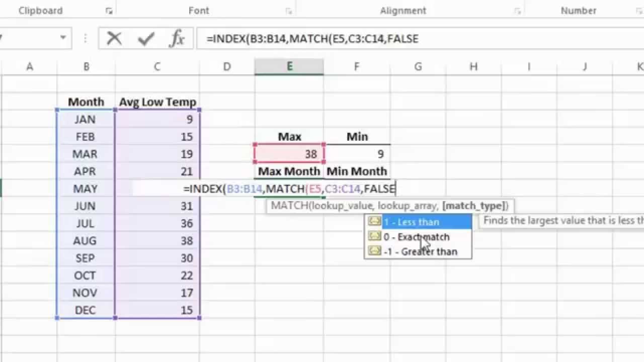Click icon beside '0 - Exact match'
This screenshot has width=644, height=362.
tap(374, 236)
